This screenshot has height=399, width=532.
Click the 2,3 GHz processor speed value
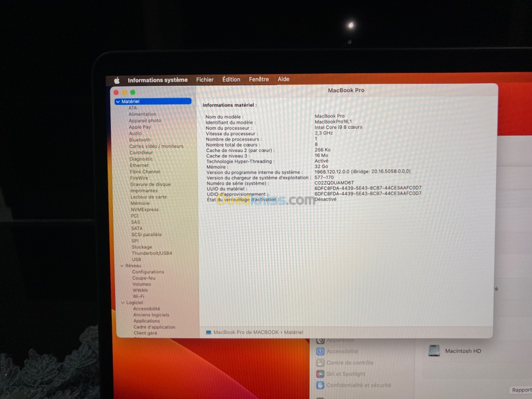[x=324, y=133]
